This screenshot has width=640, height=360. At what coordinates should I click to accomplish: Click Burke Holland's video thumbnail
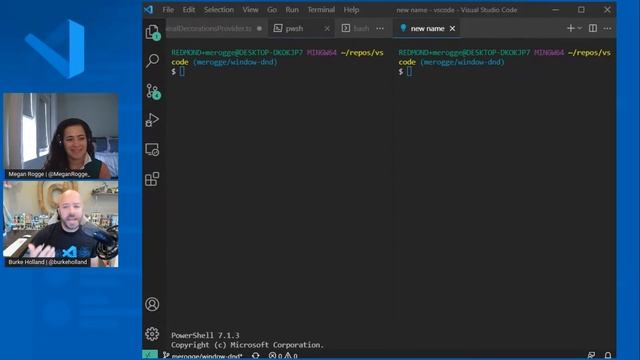point(61,224)
